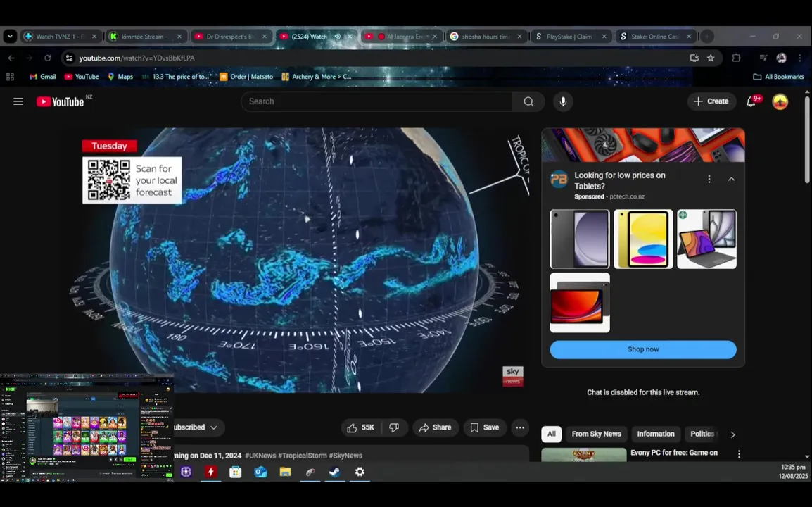
Task: Click the install app icon in address bar
Action: point(694,58)
